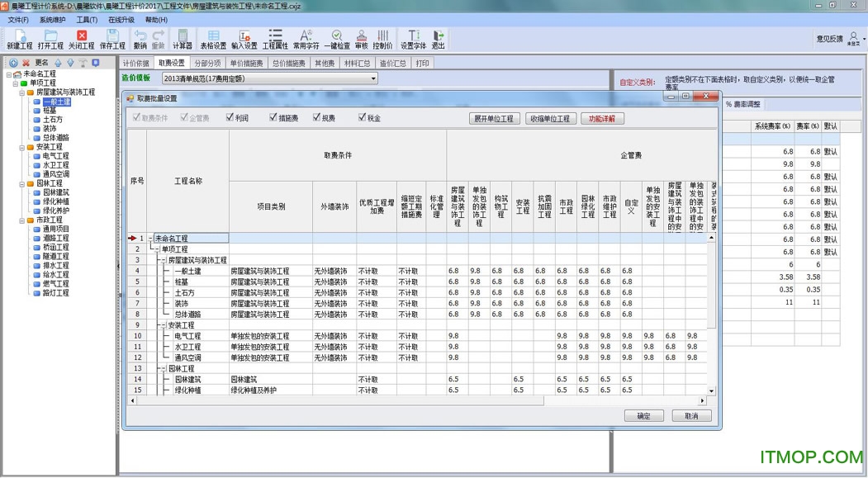The image size is (868, 478).
Task: Toggle the 税金 checkbox
Action: click(x=363, y=118)
